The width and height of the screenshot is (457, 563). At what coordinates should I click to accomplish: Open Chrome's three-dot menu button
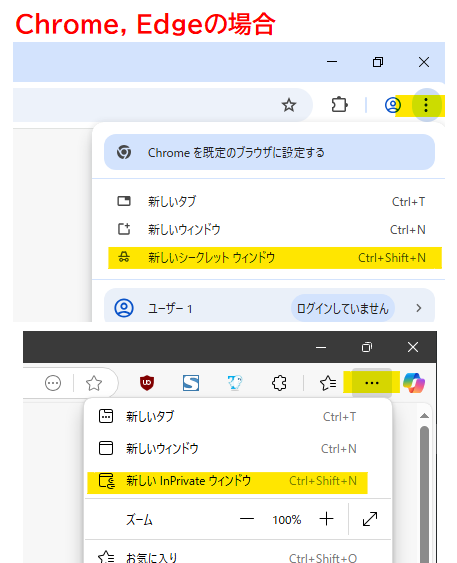[x=426, y=105]
